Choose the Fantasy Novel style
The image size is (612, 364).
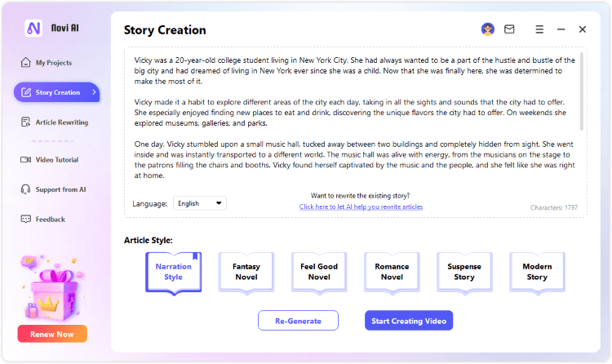pos(246,273)
